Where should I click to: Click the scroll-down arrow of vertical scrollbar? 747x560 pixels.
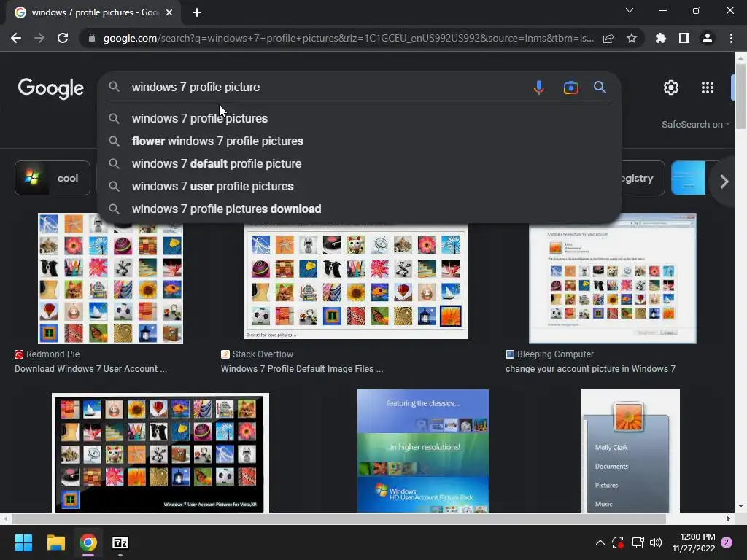740,506
